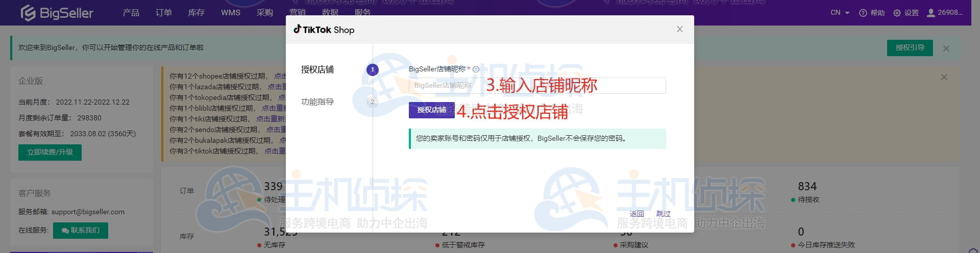Image resolution: width=980 pixels, height=253 pixels.
Task: Click 套餐有效期至 2033.08.02 text
Action: (x=77, y=134)
